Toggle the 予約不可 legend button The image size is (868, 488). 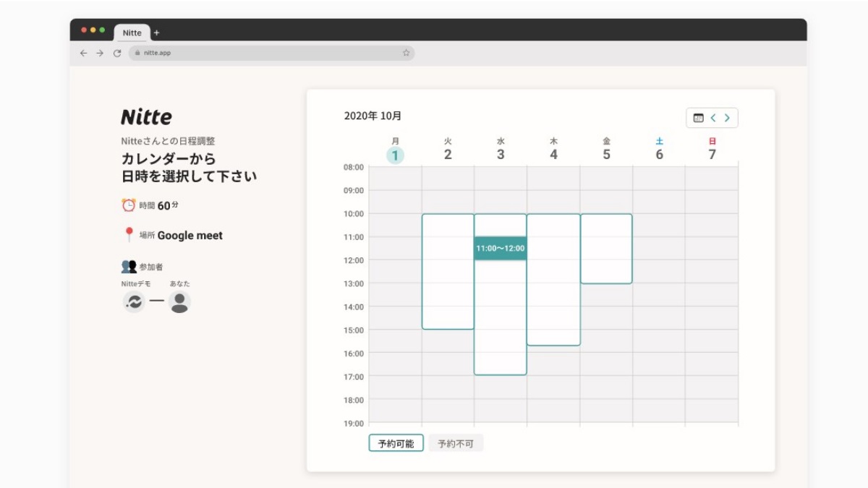456,443
